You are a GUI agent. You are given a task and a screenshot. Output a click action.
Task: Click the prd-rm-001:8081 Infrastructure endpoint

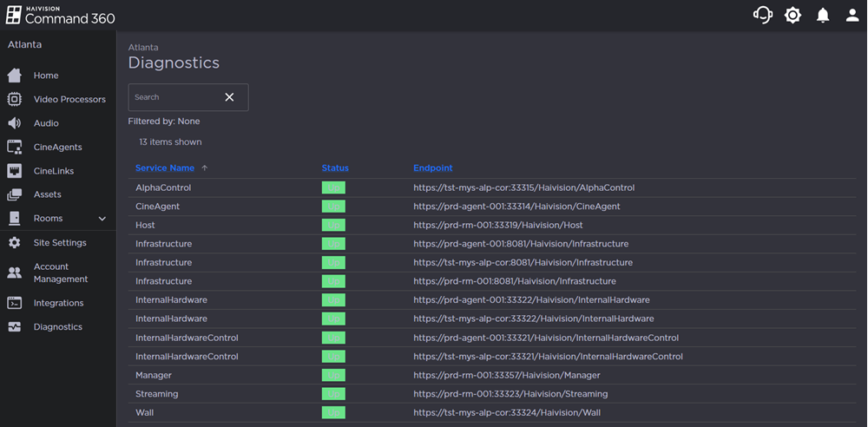click(x=515, y=281)
